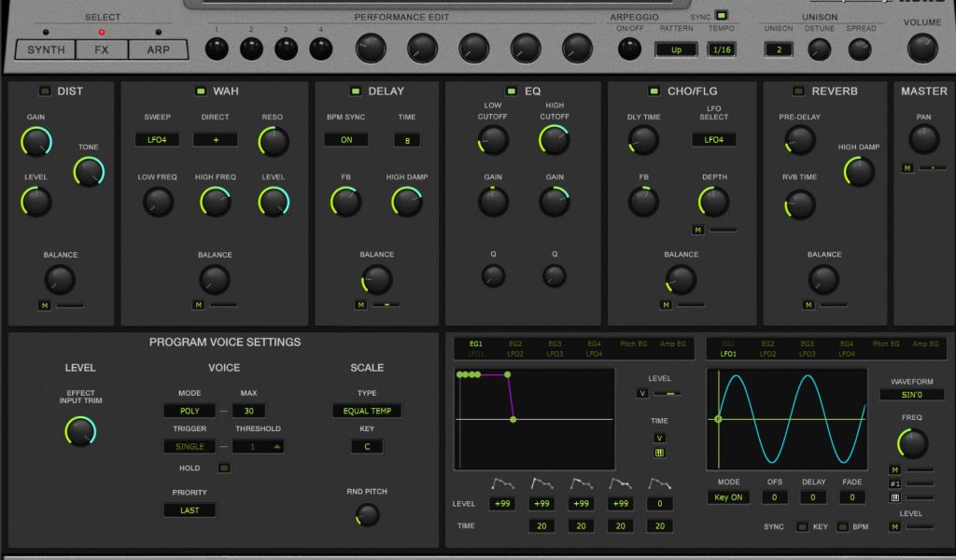Toggle LFO BPM sync
The height and width of the screenshot is (560, 956).
[841, 527]
